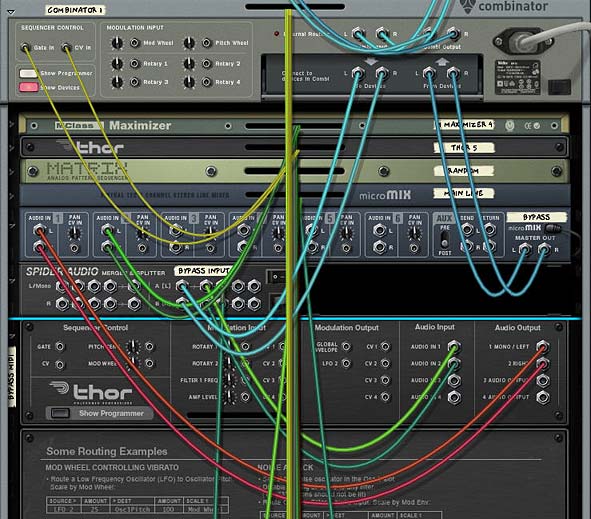Click the To Devices left jack
The width and height of the screenshot is (591, 519).
coord(358,73)
